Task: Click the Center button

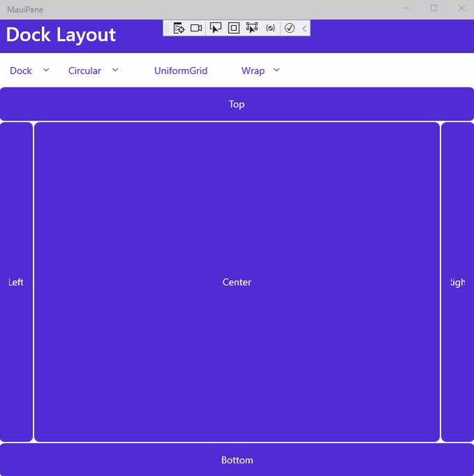Action: point(237,282)
